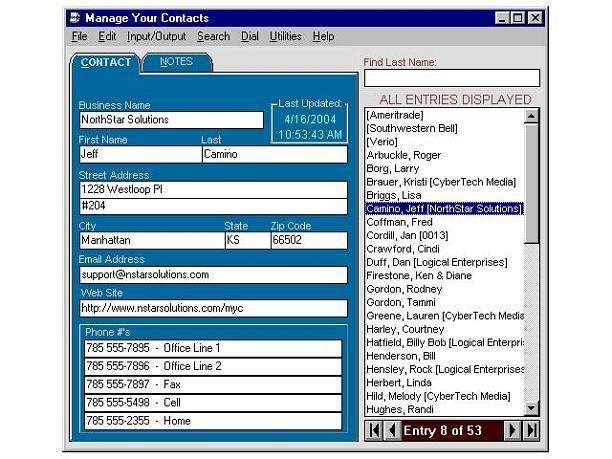Open the Dial menu
Image resolution: width=612 pixels, height=459 pixels.
(250, 37)
